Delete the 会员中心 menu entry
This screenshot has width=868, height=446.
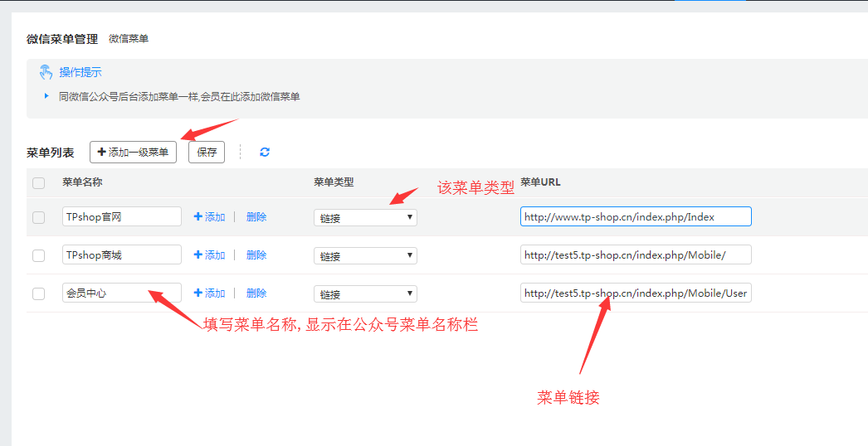coord(256,293)
